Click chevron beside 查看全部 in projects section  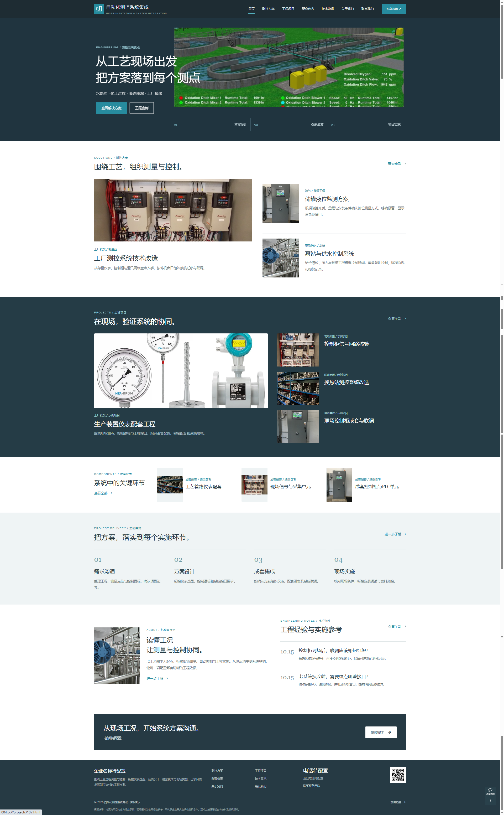(405, 318)
